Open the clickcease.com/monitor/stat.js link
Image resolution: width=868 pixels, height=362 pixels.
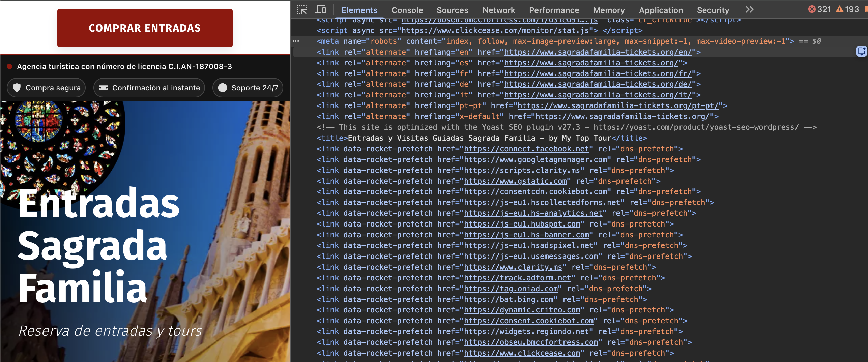(495, 30)
